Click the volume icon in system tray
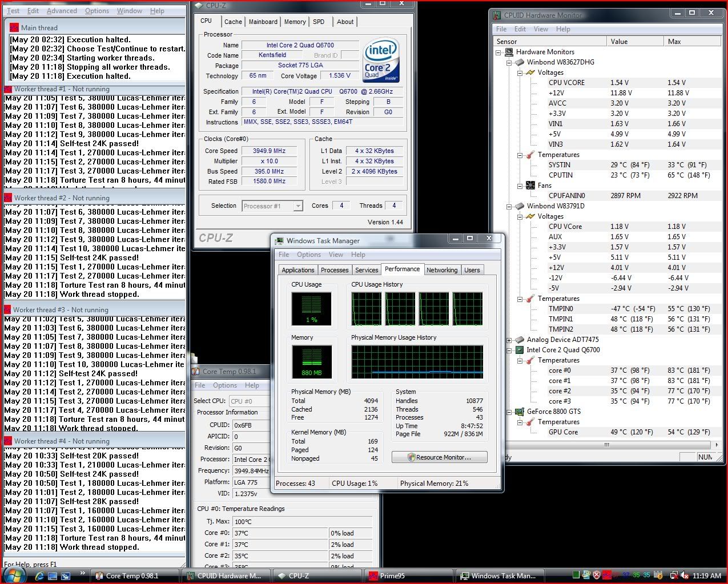The image size is (728, 584). point(684,575)
